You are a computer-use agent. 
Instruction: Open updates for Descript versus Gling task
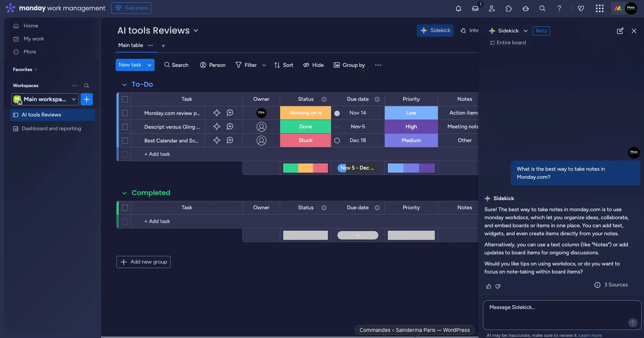pos(230,127)
